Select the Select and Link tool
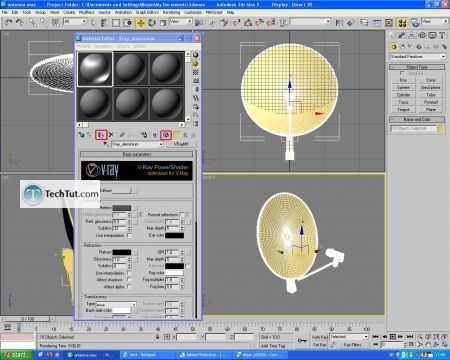Viewport: 450px width, 360px height. click(32, 23)
